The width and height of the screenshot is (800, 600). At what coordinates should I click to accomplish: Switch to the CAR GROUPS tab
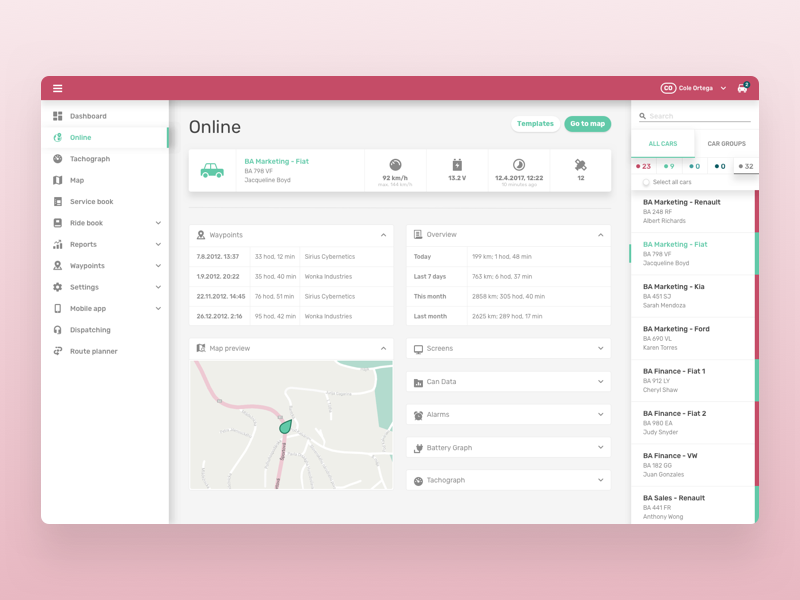[x=726, y=143]
